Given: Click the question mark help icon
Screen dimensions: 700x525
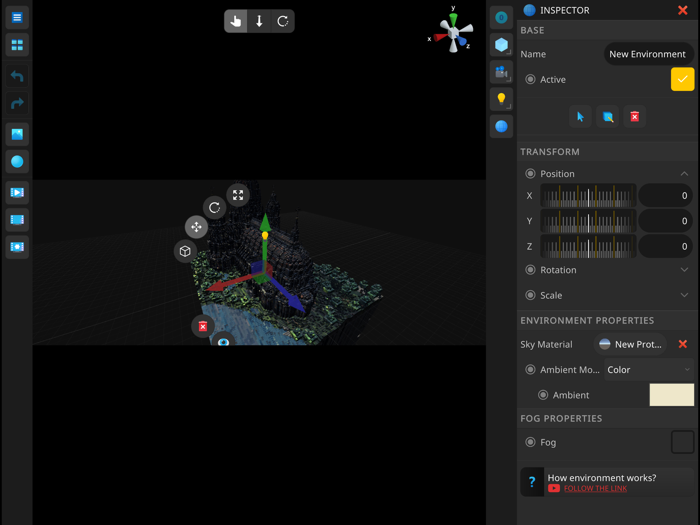Looking at the screenshot, I should coord(532,482).
